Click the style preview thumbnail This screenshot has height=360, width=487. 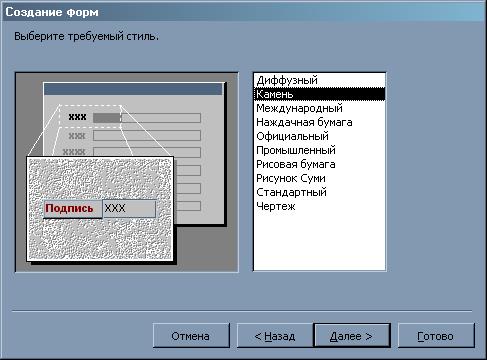127,172
